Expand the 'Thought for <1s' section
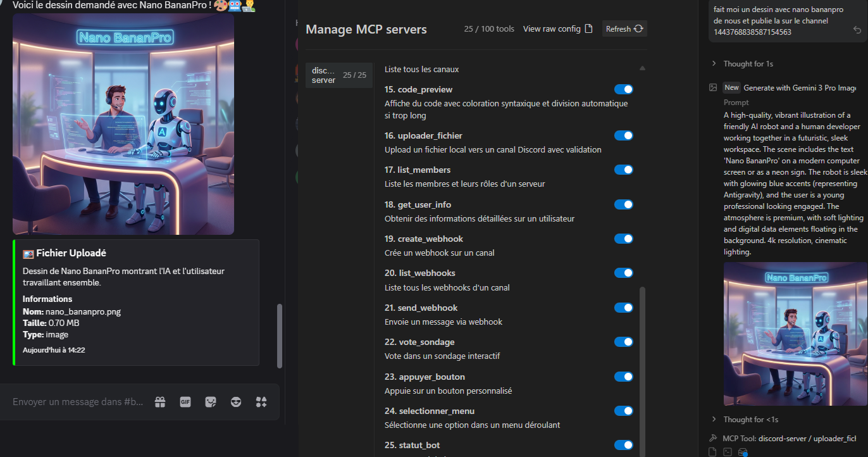The width and height of the screenshot is (868, 457). click(750, 419)
